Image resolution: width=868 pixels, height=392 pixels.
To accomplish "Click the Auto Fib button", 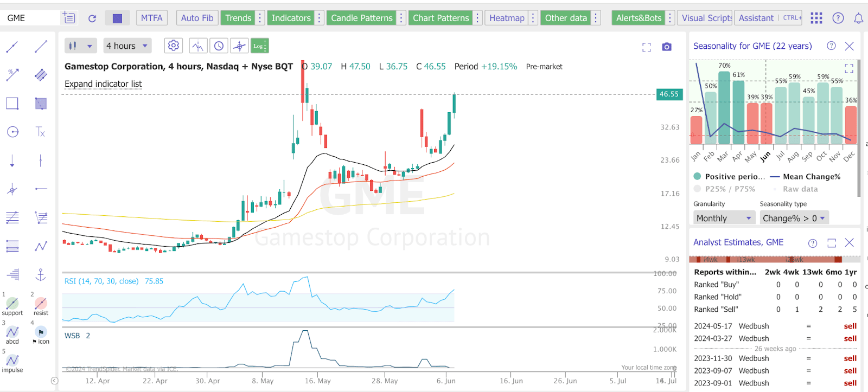I will [x=197, y=18].
